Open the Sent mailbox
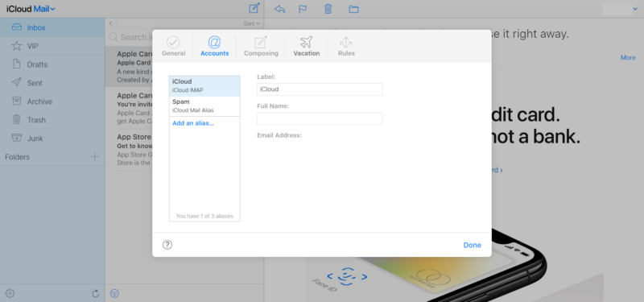 pos(52,83)
